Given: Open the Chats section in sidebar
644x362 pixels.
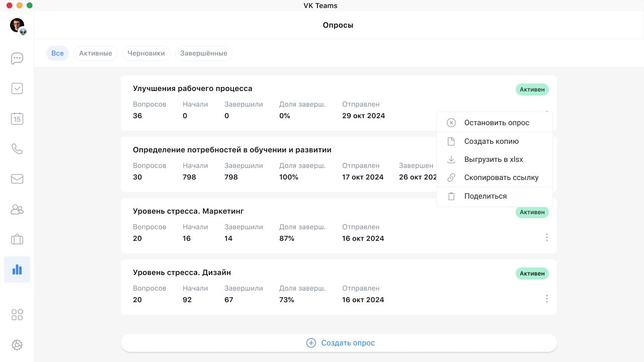Looking at the screenshot, I should [x=17, y=58].
